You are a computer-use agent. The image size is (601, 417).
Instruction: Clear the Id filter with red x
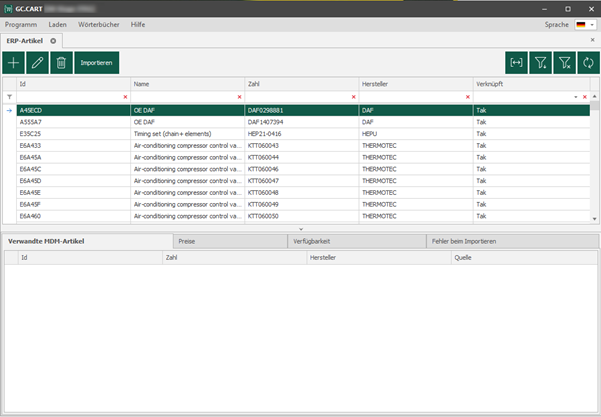point(125,97)
